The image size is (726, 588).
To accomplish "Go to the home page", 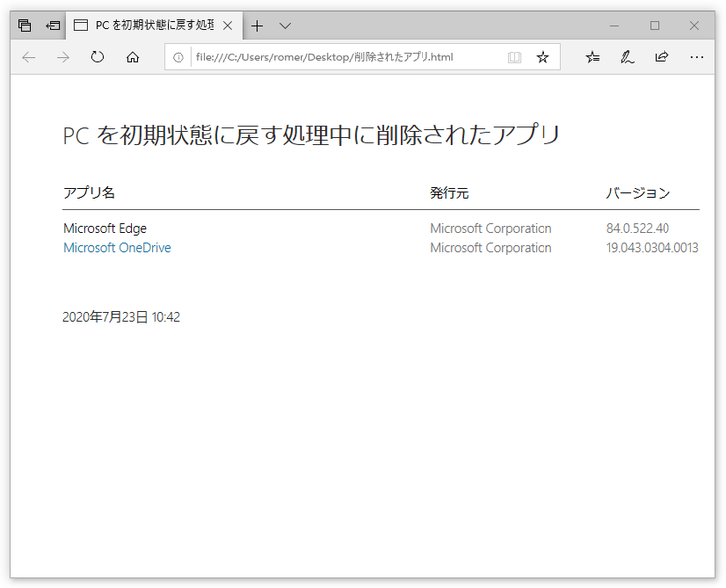I will click(133, 58).
